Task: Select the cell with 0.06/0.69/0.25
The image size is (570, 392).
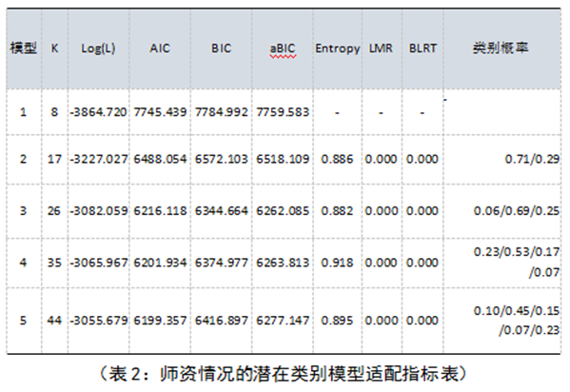Action: coord(502,210)
